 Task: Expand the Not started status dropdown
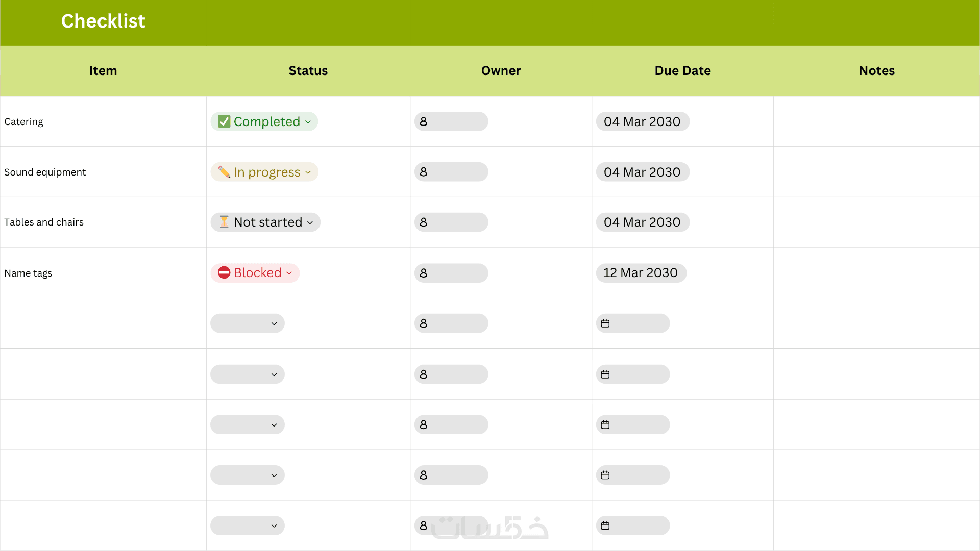(310, 222)
